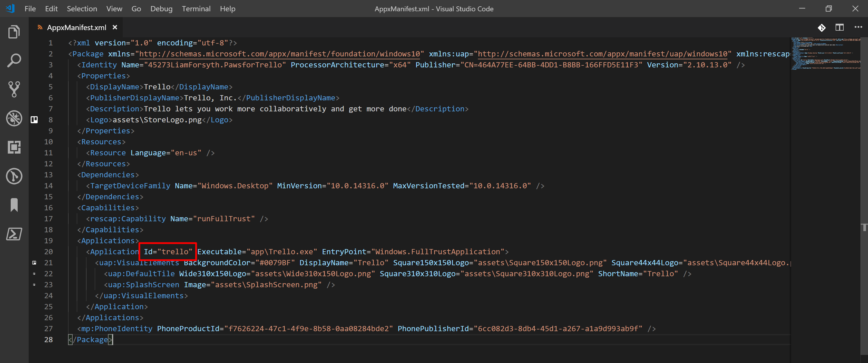868x363 pixels.
Task: Click the "assets\StoreLogo.png" text
Action: [157, 120]
